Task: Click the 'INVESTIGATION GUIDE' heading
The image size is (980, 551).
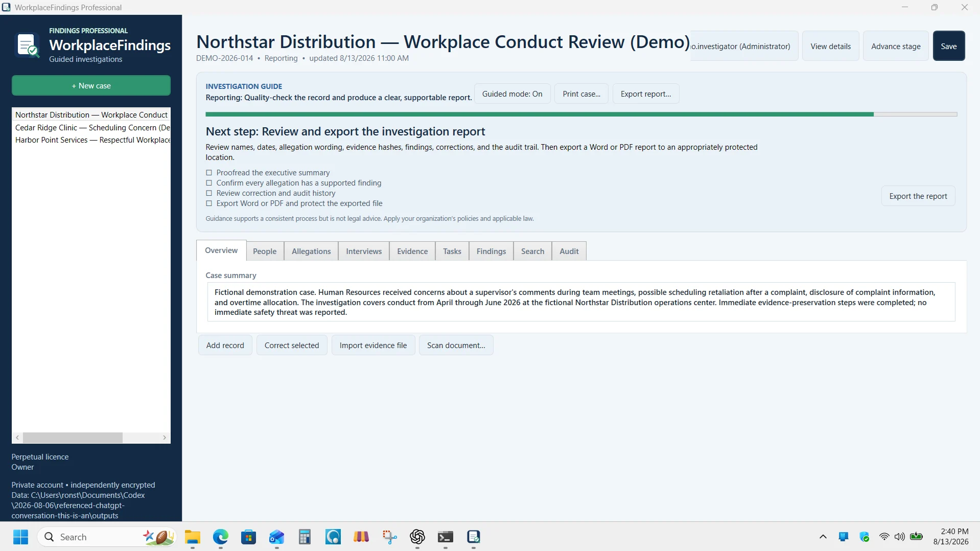Action: click(244, 86)
